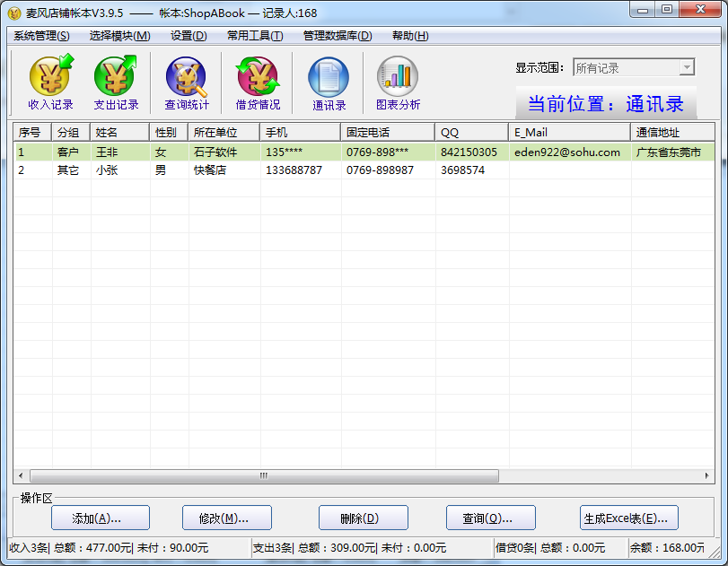Click the 性别 column header
Screen dimensions: 728x566
tap(169, 133)
